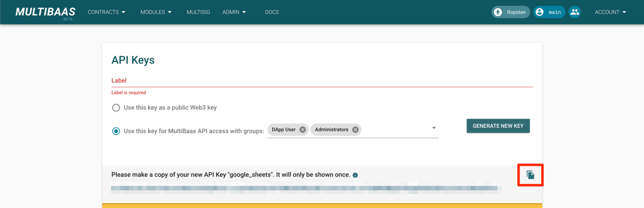Click the info icon beside shown once message
Image resolution: width=644 pixels, height=208 pixels.
(x=355, y=175)
